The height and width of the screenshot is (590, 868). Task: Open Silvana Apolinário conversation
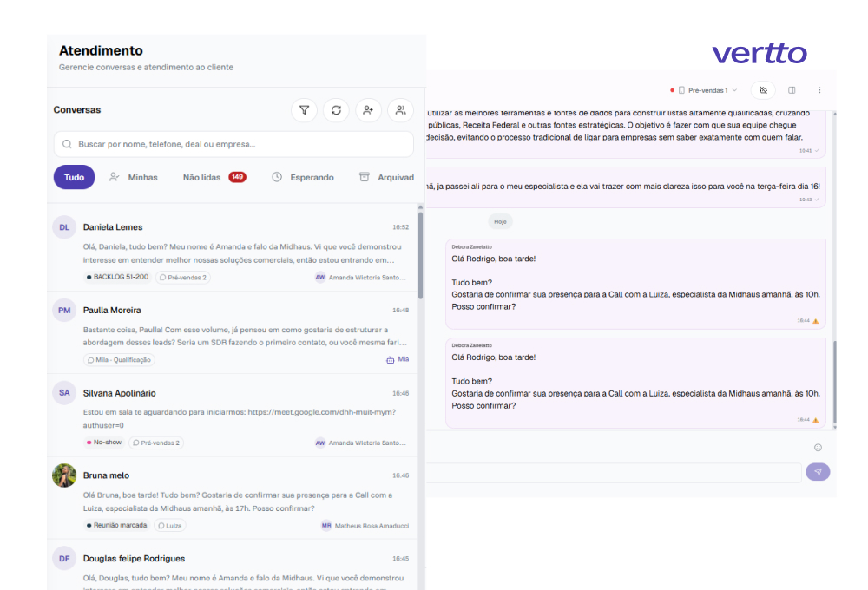233,416
